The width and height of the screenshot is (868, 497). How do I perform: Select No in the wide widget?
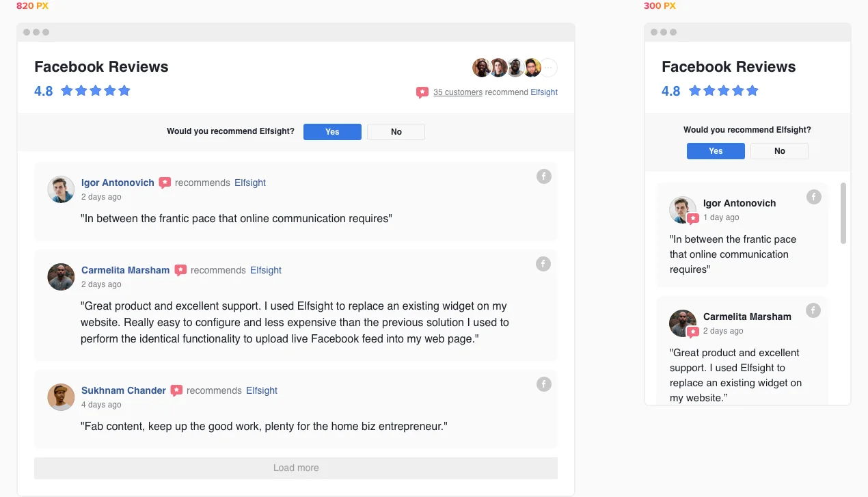click(x=396, y=132)
